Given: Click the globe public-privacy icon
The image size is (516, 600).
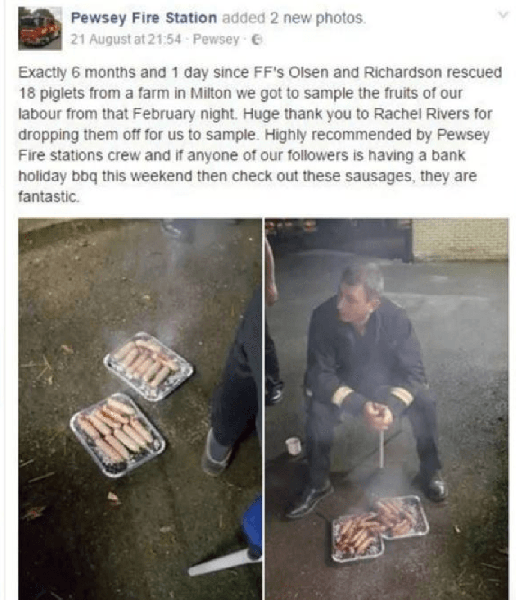Looking at the screenshot, I should [258, 39].
